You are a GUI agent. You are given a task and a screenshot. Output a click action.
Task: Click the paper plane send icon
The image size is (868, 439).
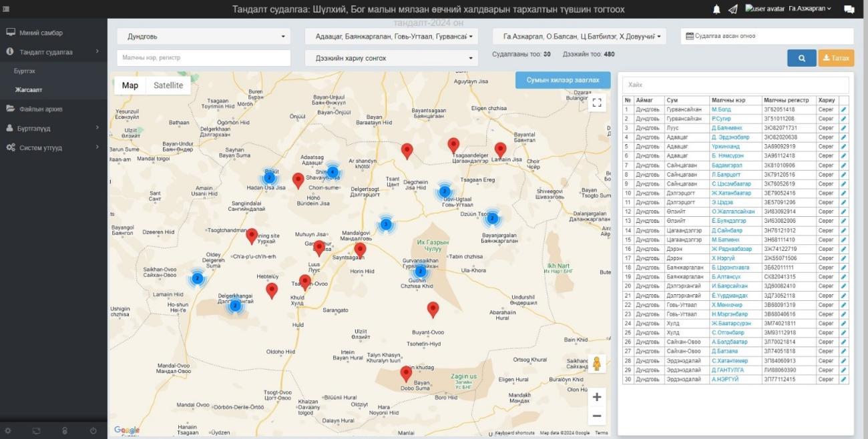(x=732, y=9)
